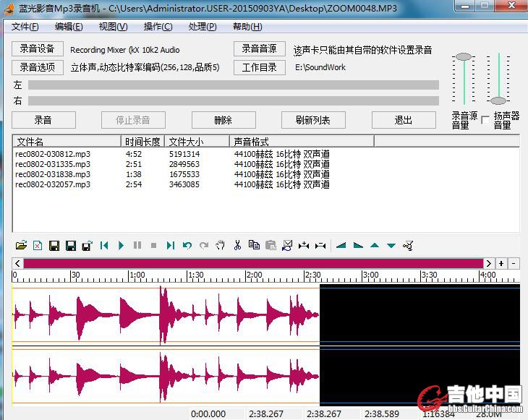Viewport: 528px width, 420px height.
Task: Jump to start with the skip-back icon
Action: 104,246
